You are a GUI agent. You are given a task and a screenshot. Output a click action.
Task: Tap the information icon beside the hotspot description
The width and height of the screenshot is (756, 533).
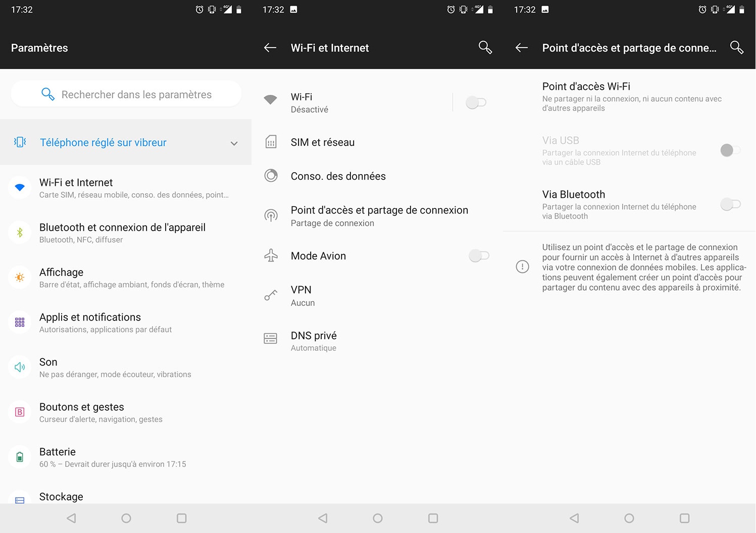pyautogui.click(x=523, y=266)
